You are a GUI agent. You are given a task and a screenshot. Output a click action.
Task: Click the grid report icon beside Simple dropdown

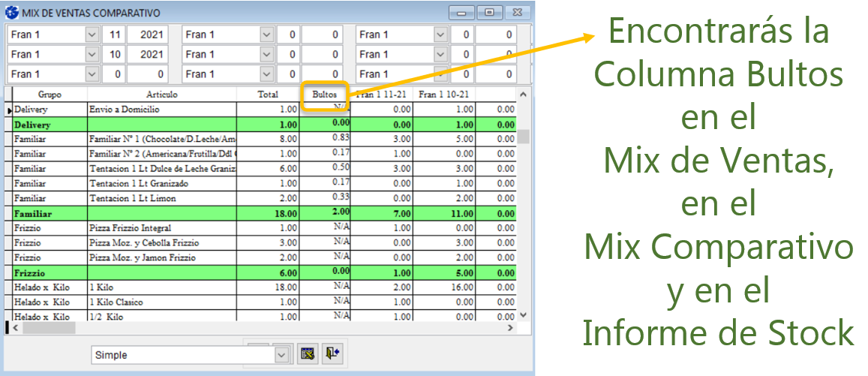(x=306, y=354)
